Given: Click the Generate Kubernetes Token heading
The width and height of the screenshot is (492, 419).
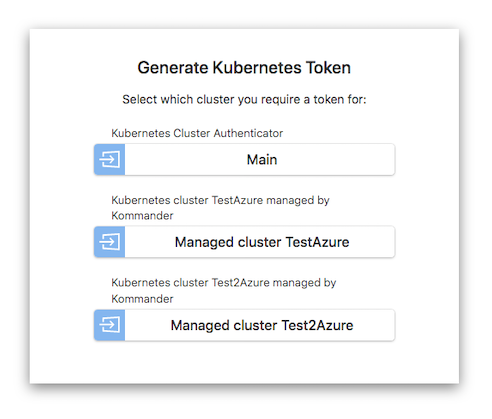Looking at the screenshot, I should click(244, 68).
